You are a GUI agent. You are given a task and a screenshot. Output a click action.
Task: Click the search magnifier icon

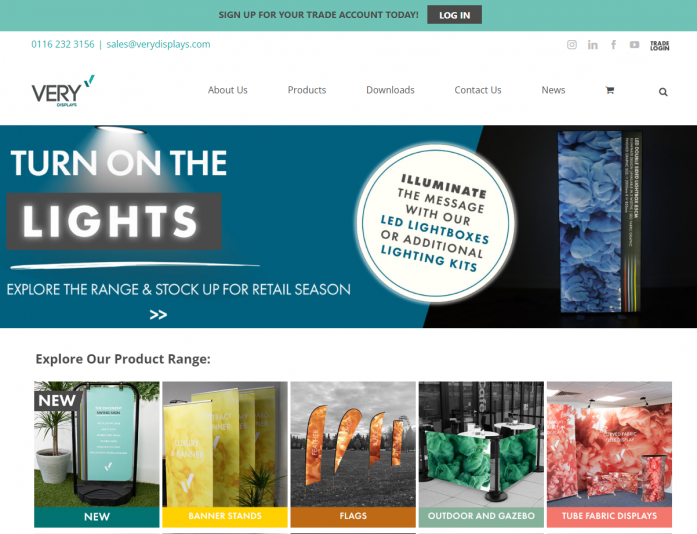coord(663,92)
